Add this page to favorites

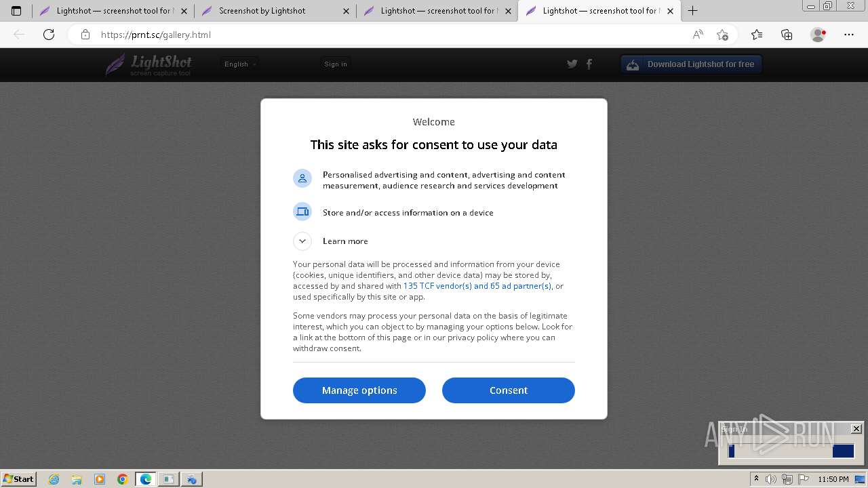click(722, 35)
